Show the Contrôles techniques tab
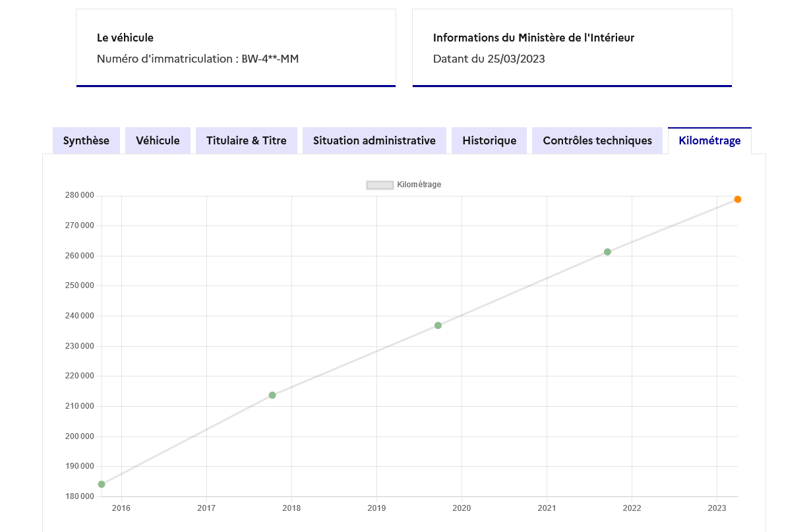Screen dimensions: 807x532 coord(597,140)
